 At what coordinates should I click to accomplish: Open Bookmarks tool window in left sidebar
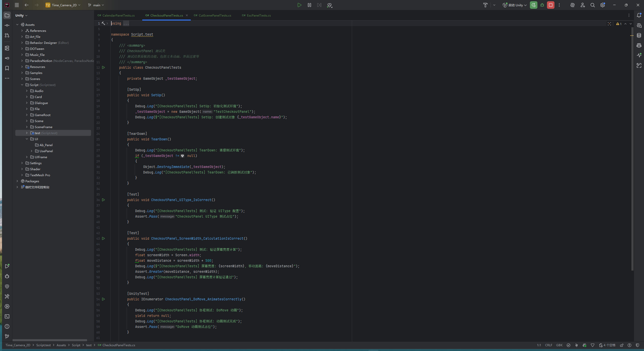point(7,68)
